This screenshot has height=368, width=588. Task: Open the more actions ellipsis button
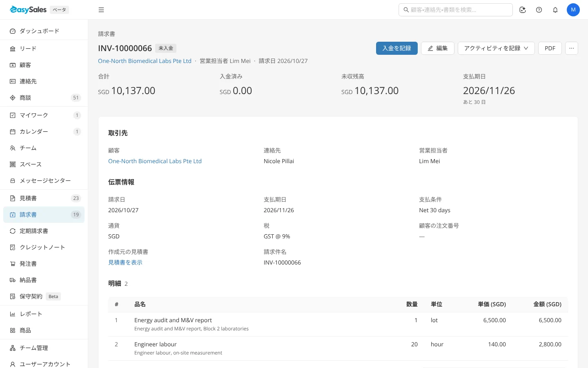(572, 48)
